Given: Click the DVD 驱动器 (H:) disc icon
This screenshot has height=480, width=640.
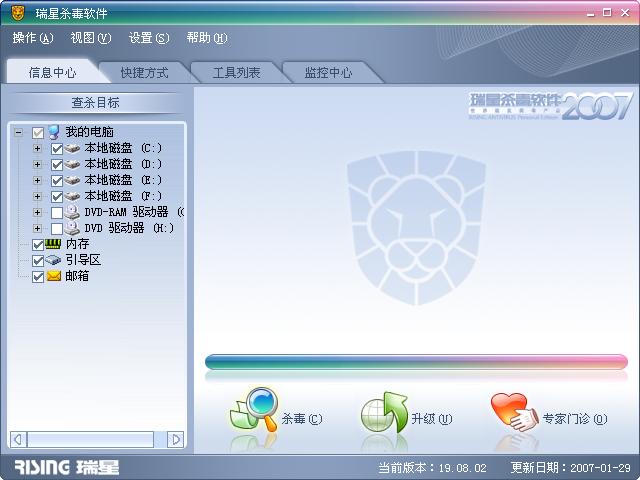Looking at the screenshot, I should (72, 228).
